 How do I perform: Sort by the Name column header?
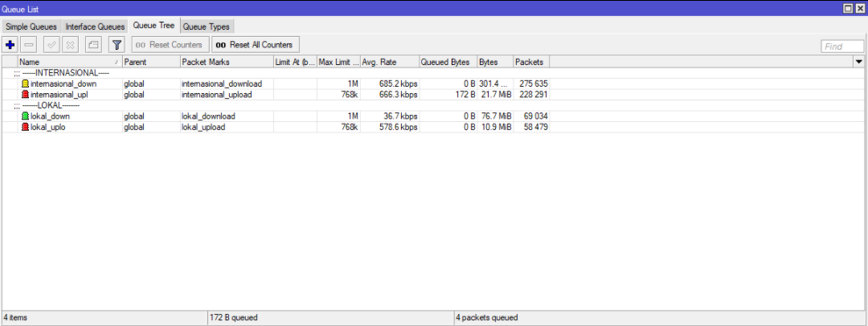pos(70,62)
